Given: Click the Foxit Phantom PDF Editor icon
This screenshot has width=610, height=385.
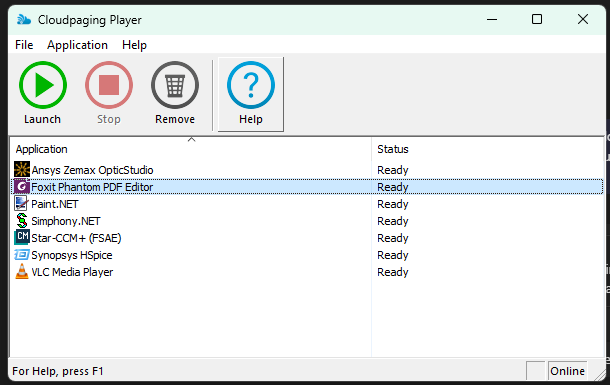Looking at the screenshot, I should [x=22, y=187].
